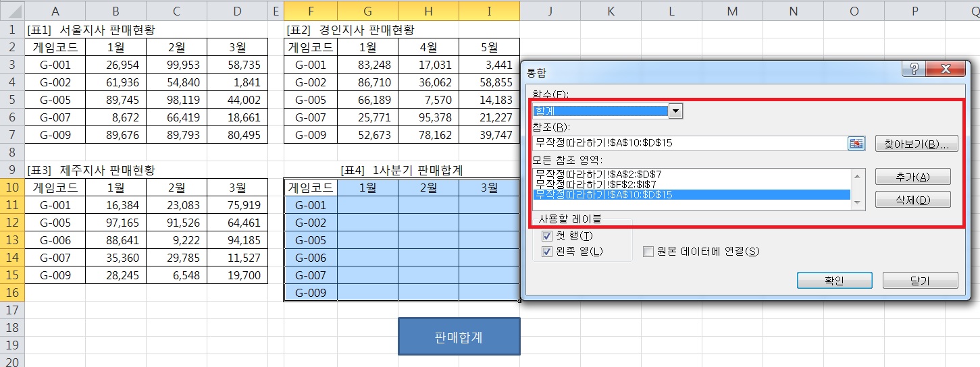Click the 참조 reference input field
Screen dimensions: 980x367
click(x=689, y=143)
